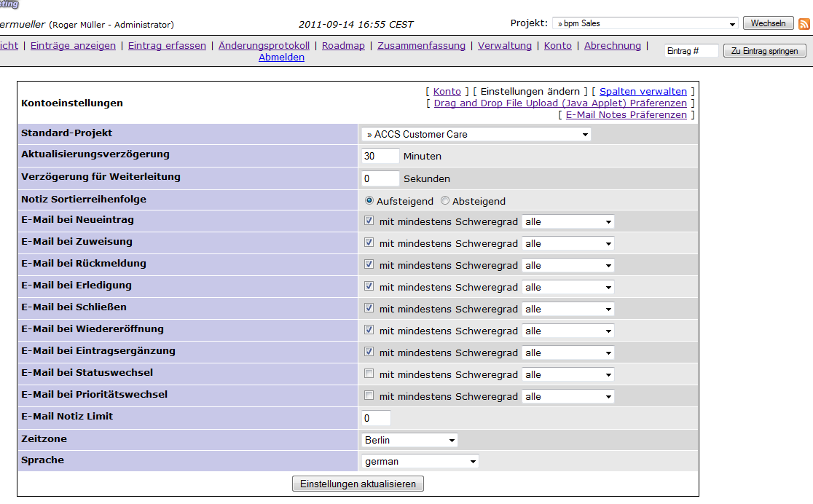Image resolution: width=813 pixels, height=504 pixels.
Task: Open Schweregrad dropdown for E-Mail bei Statuswechsel
Action: point(567,374)
